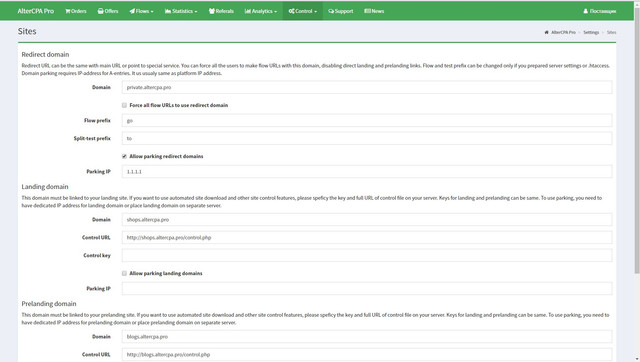This screenshot has height=362, width=640.
Task: Expand the Flows dropdown menu
Action: point(142,11)
